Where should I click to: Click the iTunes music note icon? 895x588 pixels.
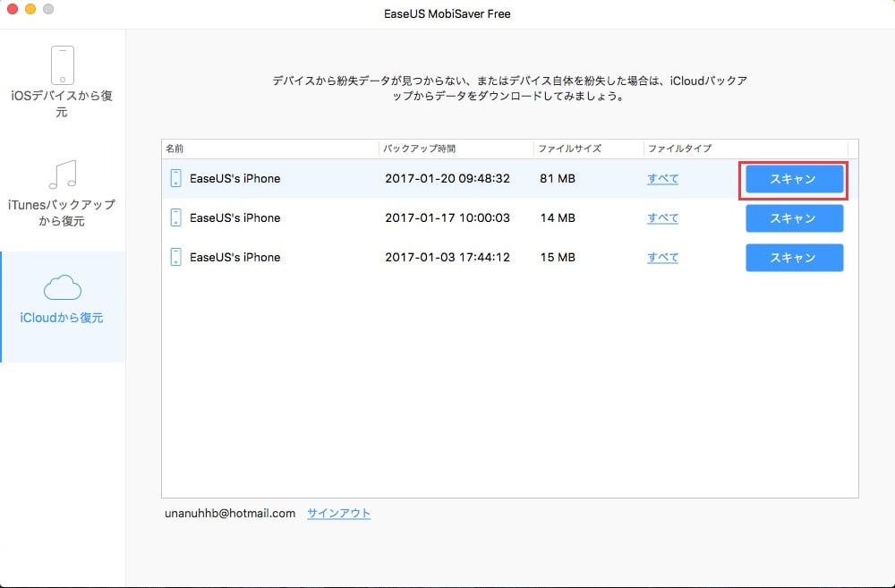coord(63,175)
